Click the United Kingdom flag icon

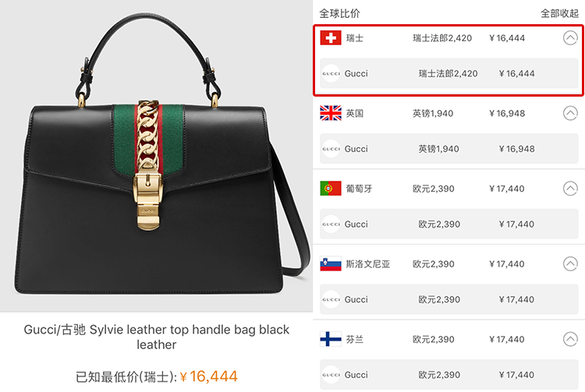click(x=331, y=113)
